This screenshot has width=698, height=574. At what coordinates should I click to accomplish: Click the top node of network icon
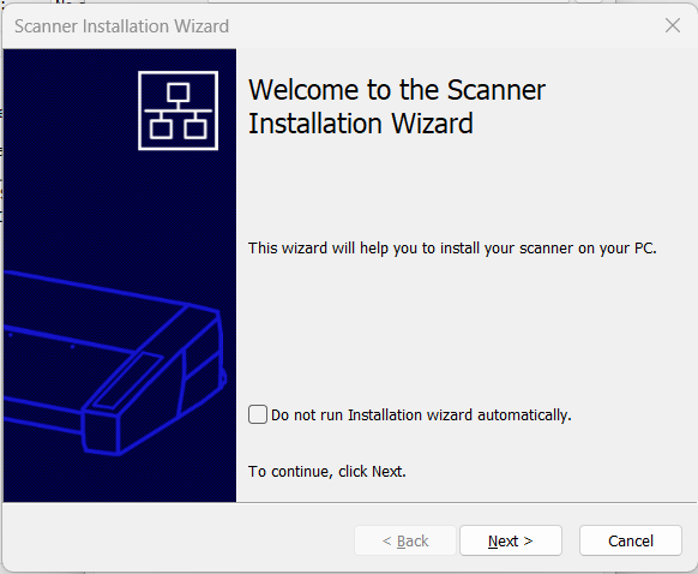point(178,93)
